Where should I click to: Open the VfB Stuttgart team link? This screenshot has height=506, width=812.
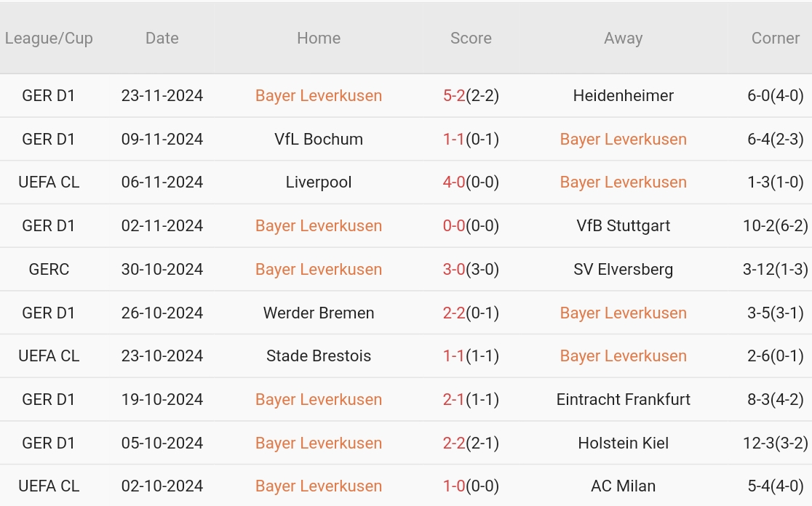point(624,226)
